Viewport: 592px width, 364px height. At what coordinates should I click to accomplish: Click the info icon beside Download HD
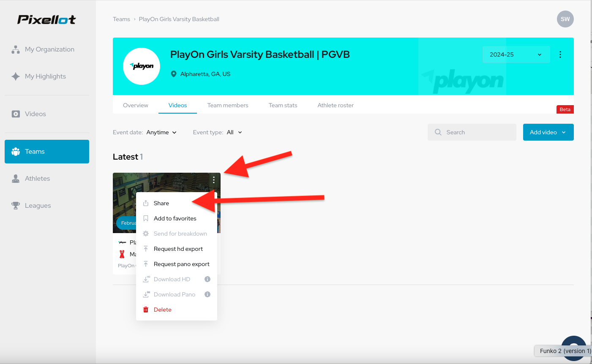tap(207, 279)
